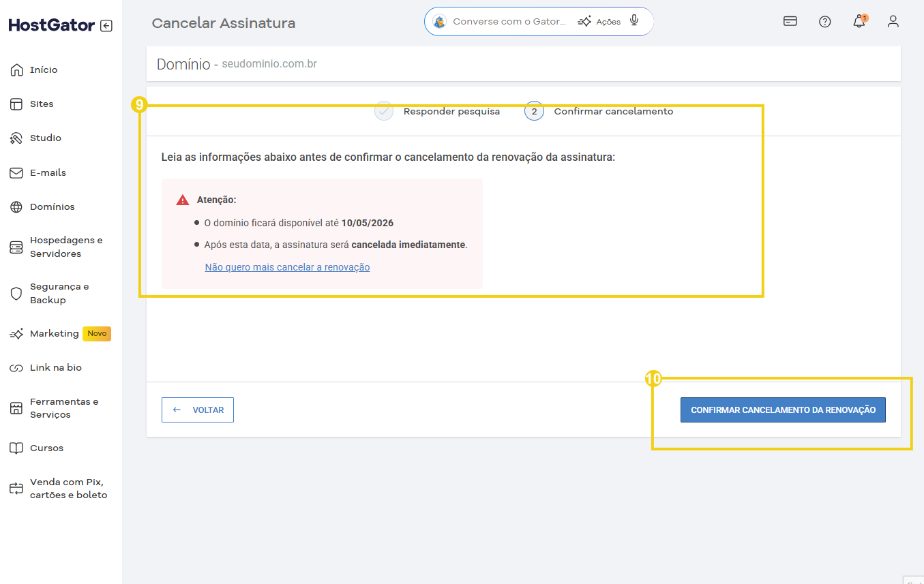924x584 pixels.
Task: Click the Converse com o Gator input
Action: click(509, 21)
